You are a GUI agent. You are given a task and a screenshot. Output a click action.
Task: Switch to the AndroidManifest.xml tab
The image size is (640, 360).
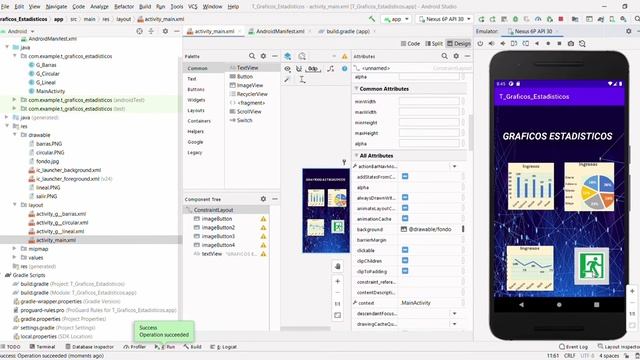[x=279, y=31]
